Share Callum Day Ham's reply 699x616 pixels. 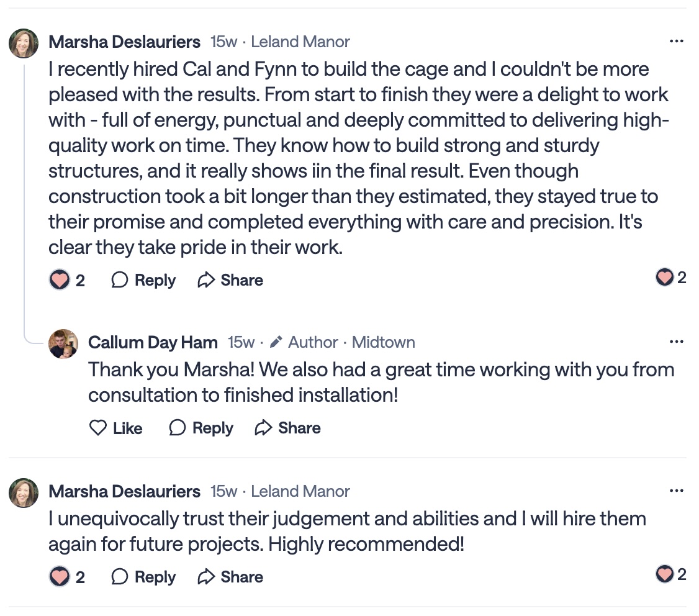pos(288,428)
